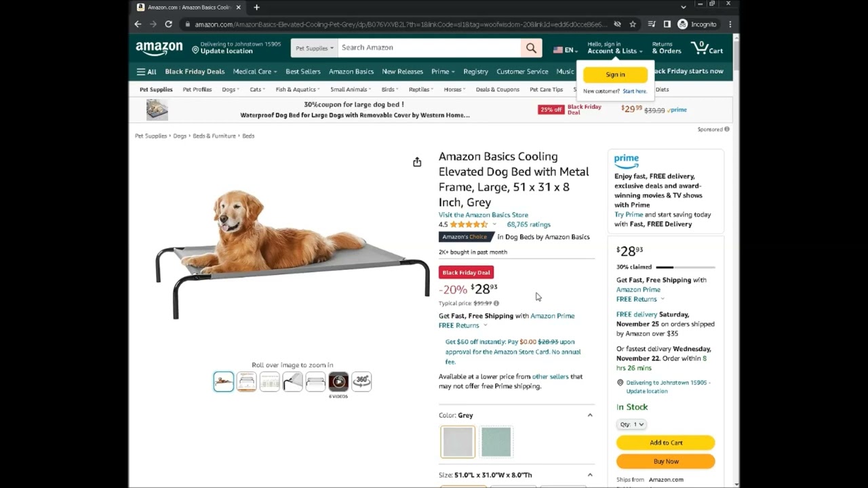Open the Qty quantity dropdown

pyautogui.click(x=631, y=424)
